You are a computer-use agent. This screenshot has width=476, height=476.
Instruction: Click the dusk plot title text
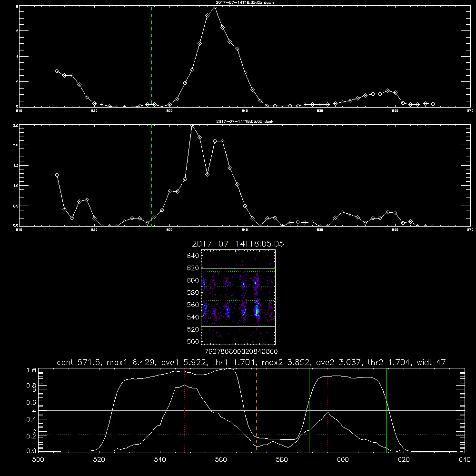[x=245, y=121]
